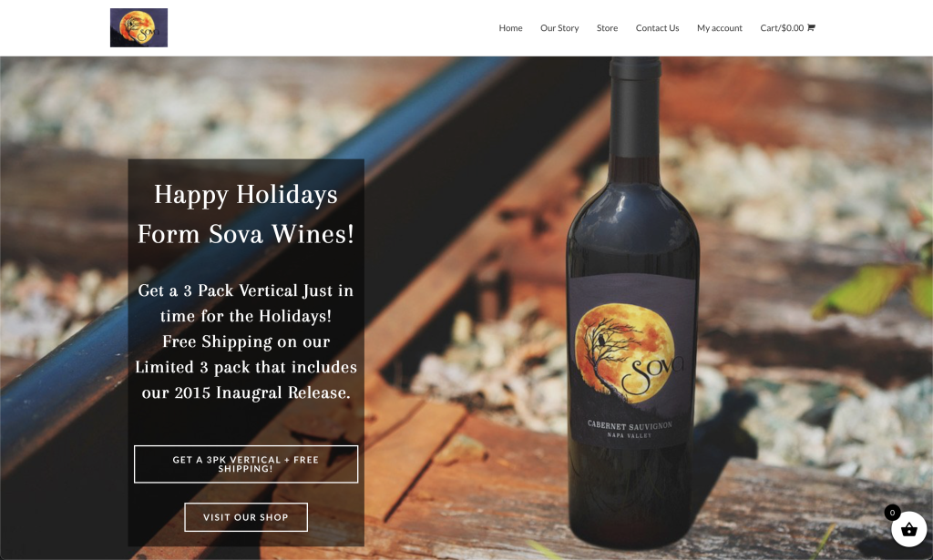Click the Sova logo in the header
Viewport: 933px width, 560px height.
(138, 28)
